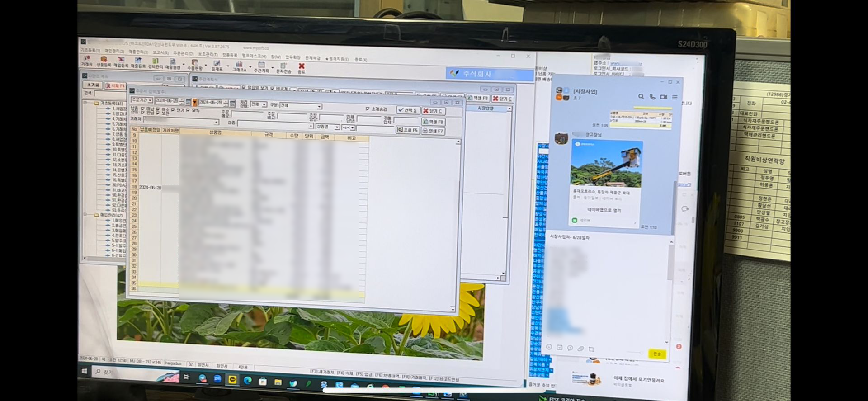Screen dimensions: 868x401
Task: Open KakaoTalk from the Windows taskbar
Action: pyautogui.click(x=232, y=379)
